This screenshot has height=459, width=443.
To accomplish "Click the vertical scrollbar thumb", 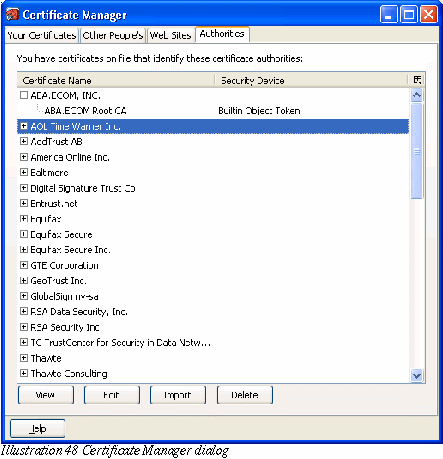I will pos(417,151).
